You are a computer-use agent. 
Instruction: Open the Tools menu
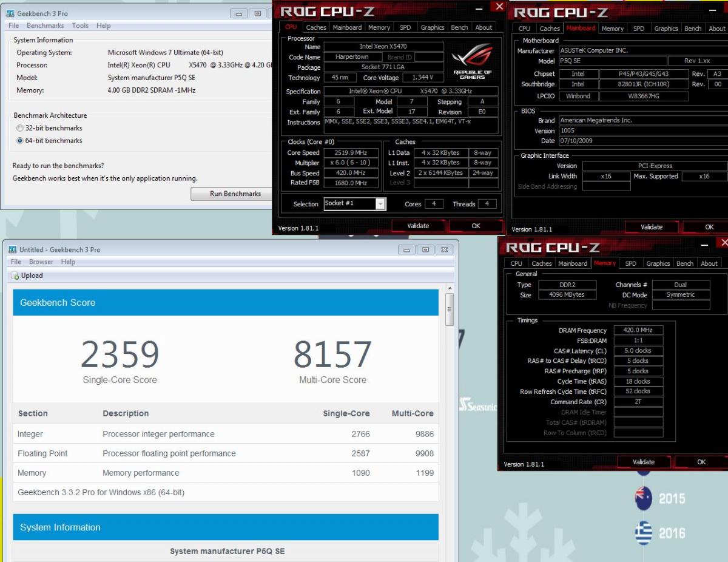(80, 25)
